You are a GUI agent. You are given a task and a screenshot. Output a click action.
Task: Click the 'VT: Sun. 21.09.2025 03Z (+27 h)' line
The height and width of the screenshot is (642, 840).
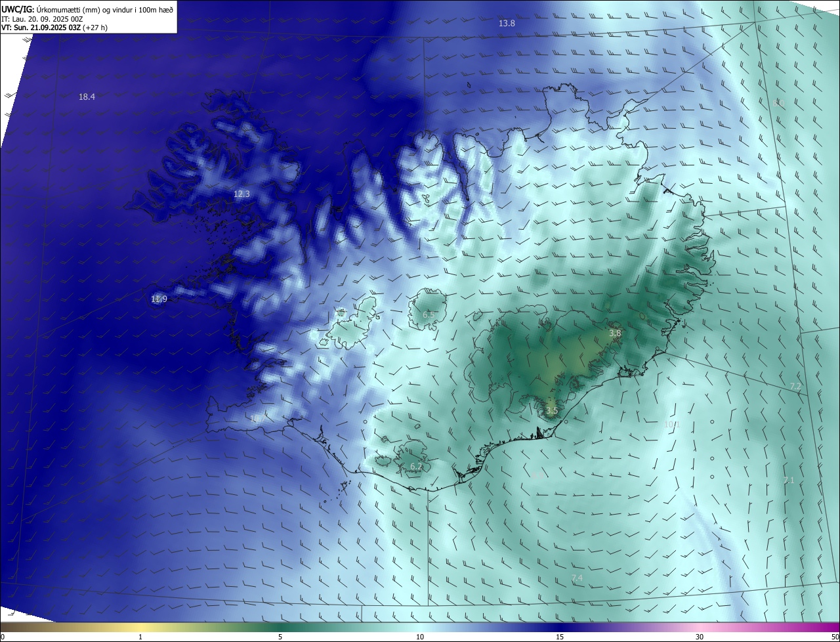pyautogui.click(x=54, y=28)
